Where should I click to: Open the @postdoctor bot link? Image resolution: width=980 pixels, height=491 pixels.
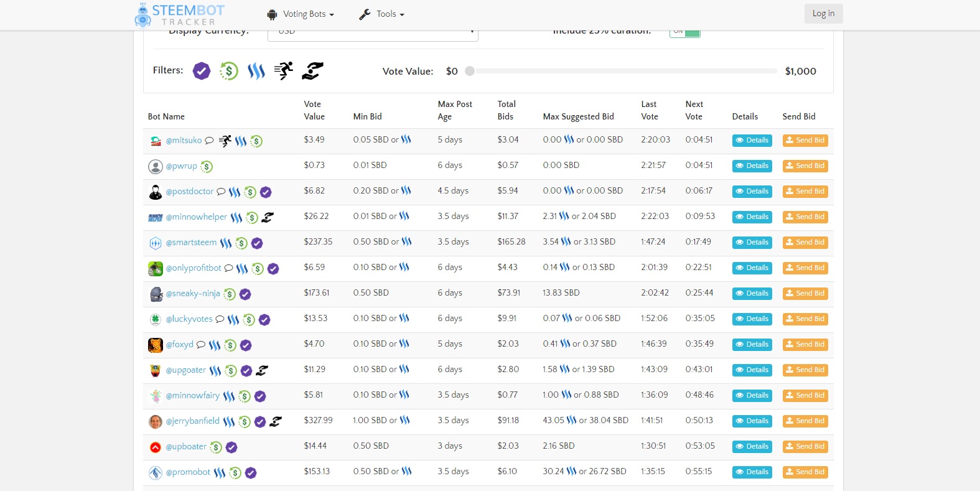pos(190,192)
